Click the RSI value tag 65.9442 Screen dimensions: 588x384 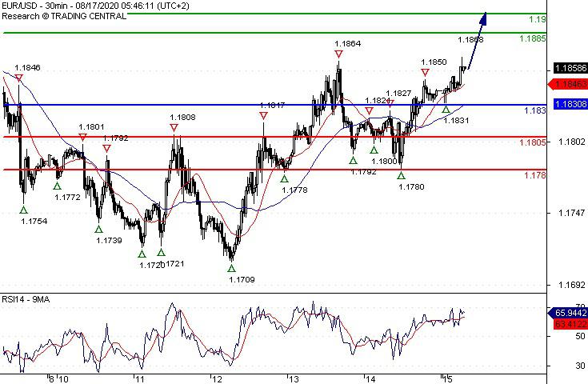click(x=569, y=313)
